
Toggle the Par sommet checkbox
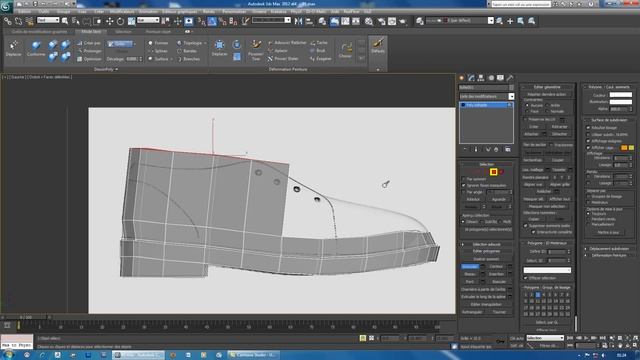pyautogui.click(x=464, y=179)
